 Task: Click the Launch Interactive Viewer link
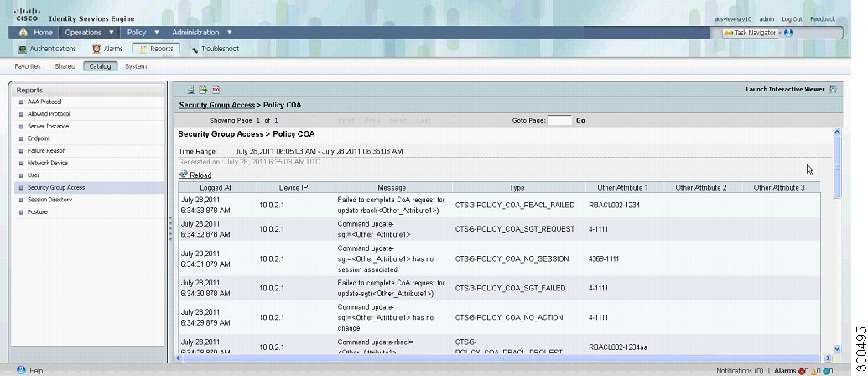click(785, 89)
